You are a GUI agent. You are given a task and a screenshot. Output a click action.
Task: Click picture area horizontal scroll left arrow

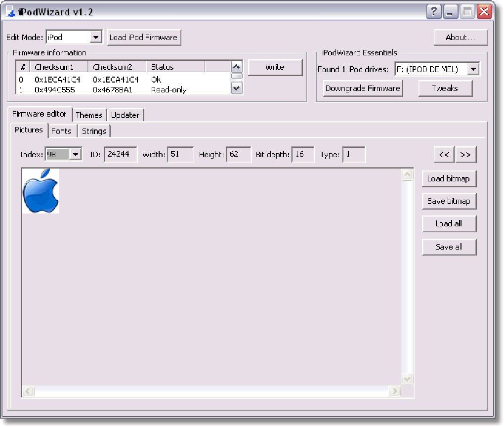[x=28, y=391]
